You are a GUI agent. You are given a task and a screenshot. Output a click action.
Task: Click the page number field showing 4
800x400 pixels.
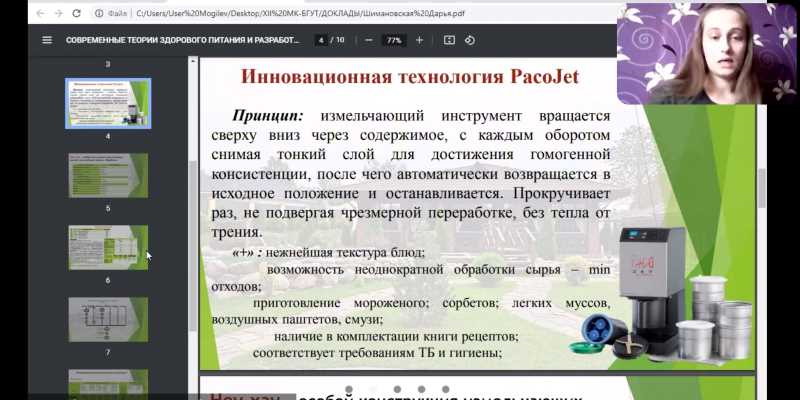(x=321, y=40)
